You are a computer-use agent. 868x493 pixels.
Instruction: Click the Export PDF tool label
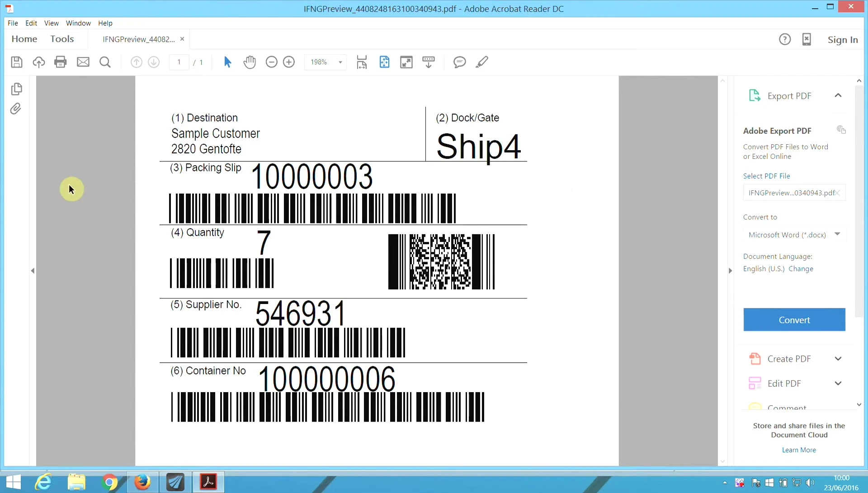pyautogui.click(x=789, y=96)
